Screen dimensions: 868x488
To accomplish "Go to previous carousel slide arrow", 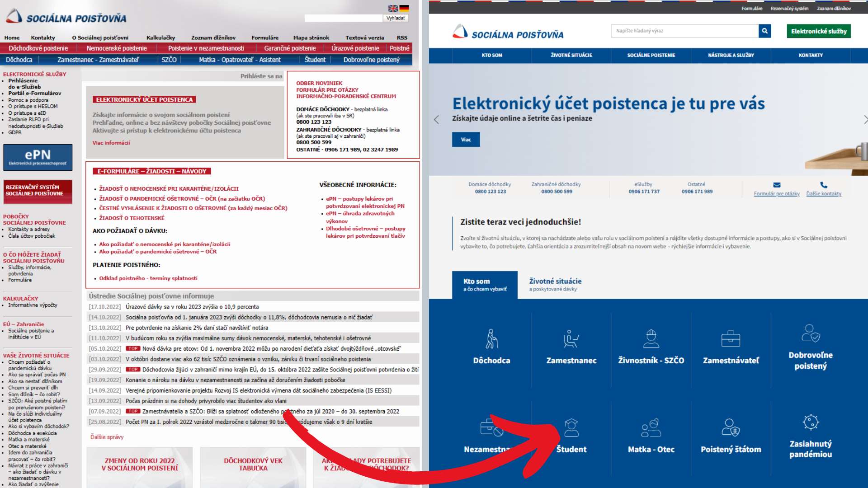I will pyautogui.click(x=436, y=120).
